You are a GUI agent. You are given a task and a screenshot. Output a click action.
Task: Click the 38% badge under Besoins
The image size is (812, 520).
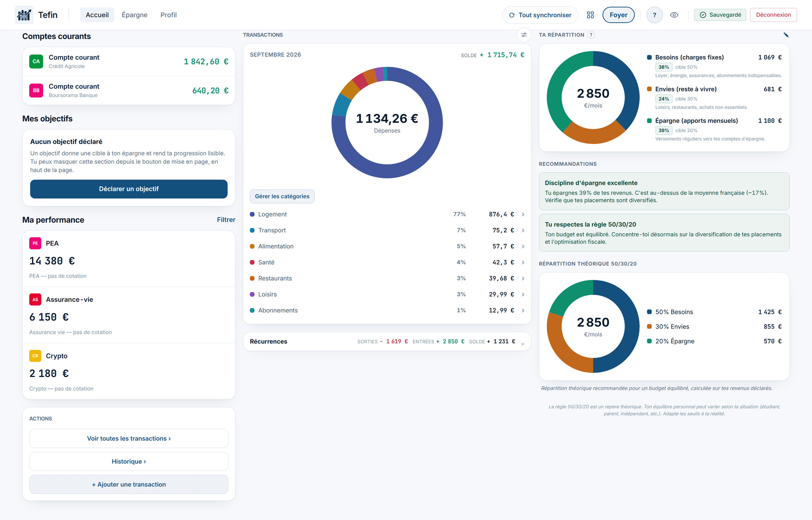pyautogui.click(x=664, y=67)
